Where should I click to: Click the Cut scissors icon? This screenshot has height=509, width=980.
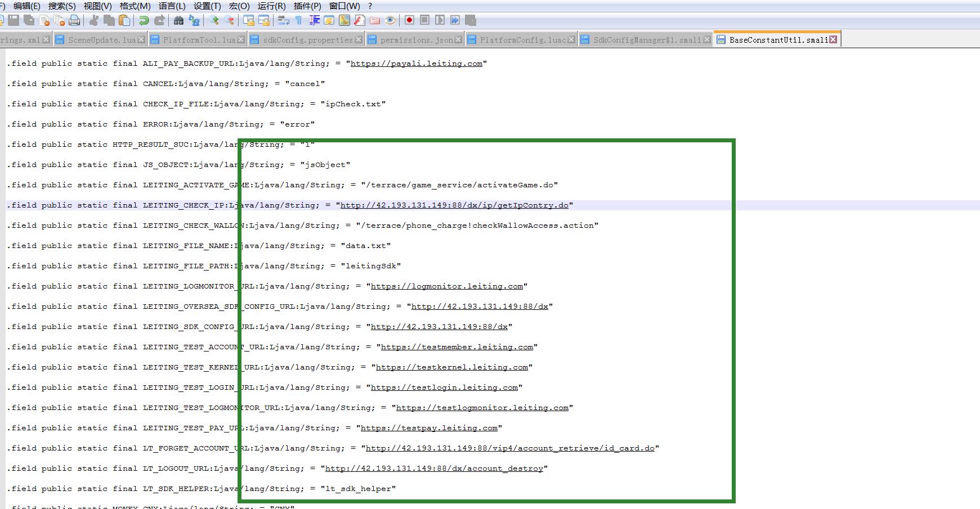pos(94,21)
